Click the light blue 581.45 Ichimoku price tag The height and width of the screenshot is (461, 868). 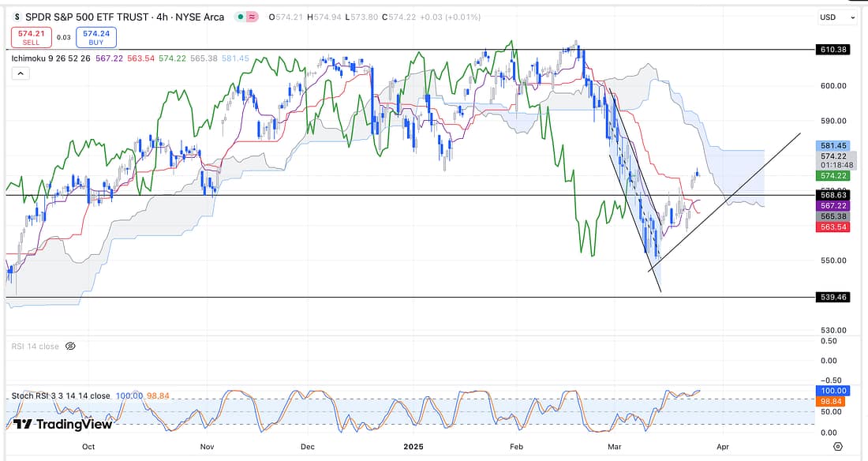coord(834,146)
